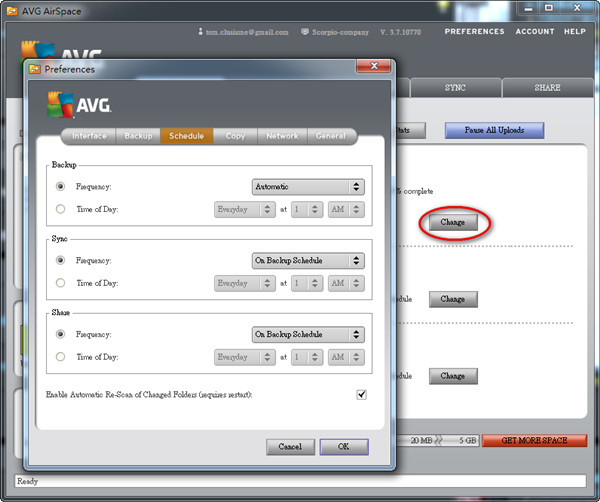Select the Sync Time of Day radio button
Viewport: 600px width, 502px height.
(x=60, y=283)
